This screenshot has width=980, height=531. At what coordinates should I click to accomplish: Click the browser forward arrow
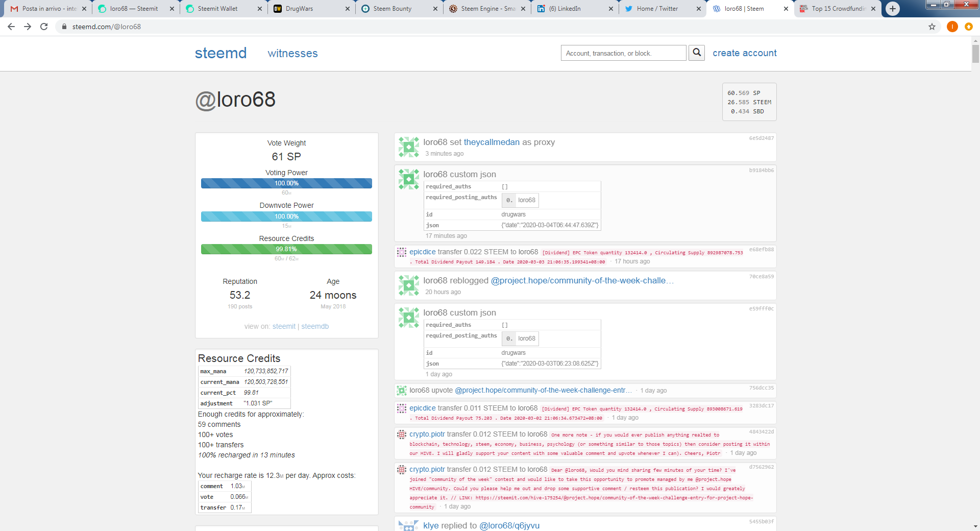pos(28,27)
